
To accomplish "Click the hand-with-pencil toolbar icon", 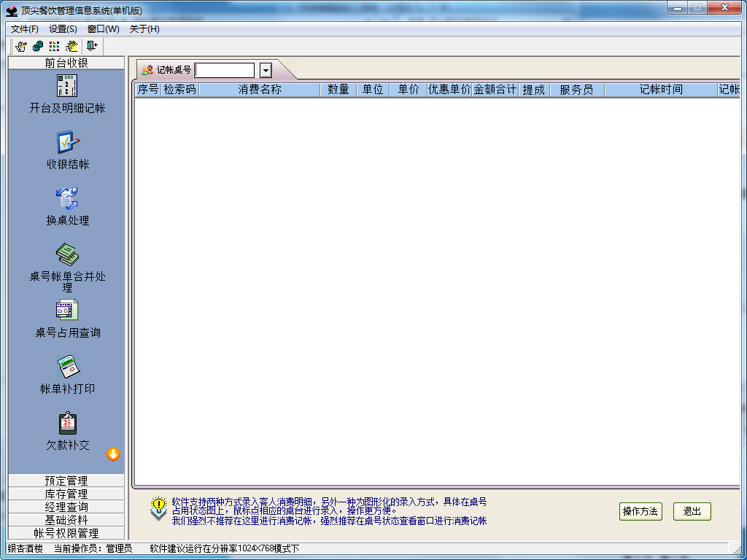I will 21,45.
